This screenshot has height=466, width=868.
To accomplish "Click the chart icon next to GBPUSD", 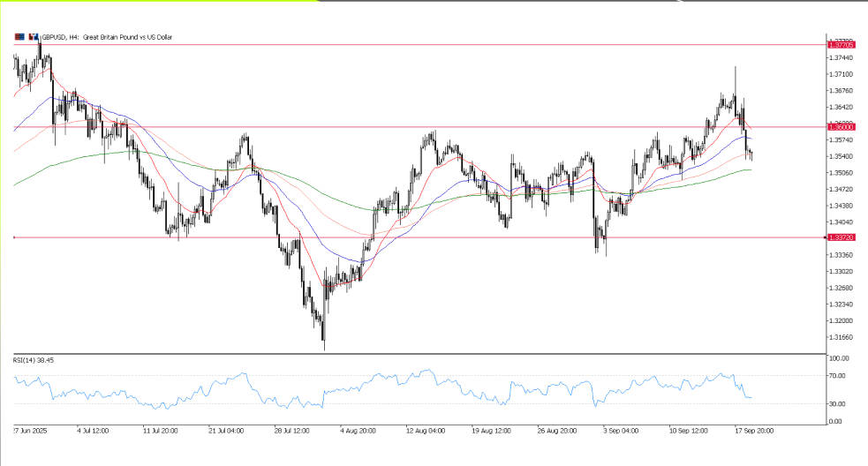I will (32, 37).
